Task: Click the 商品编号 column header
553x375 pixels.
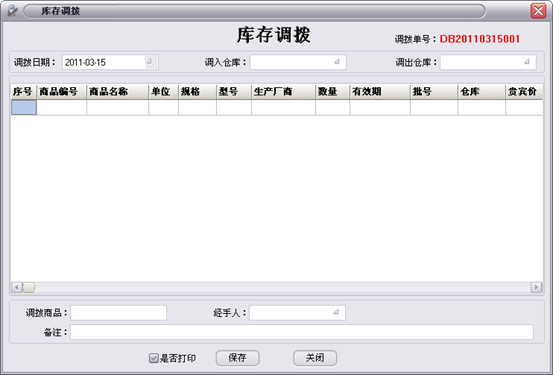Action: [x=61, y=92]
